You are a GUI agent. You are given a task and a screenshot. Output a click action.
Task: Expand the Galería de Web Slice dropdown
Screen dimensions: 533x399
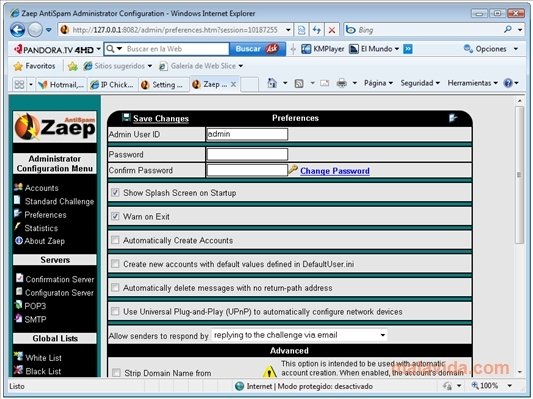[241, 66]
